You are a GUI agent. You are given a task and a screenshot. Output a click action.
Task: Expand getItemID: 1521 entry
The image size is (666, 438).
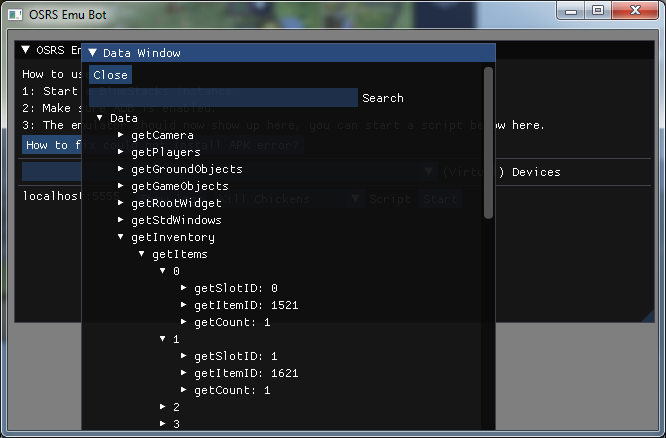pyautogui.click(x=183, y=305)
